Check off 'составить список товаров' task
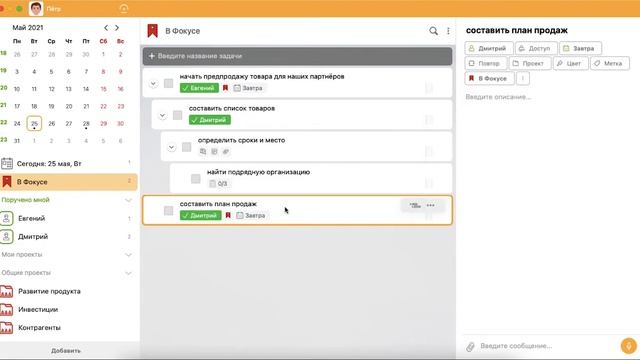Viewport: 640px width, 360px height. tap(178, 115)
